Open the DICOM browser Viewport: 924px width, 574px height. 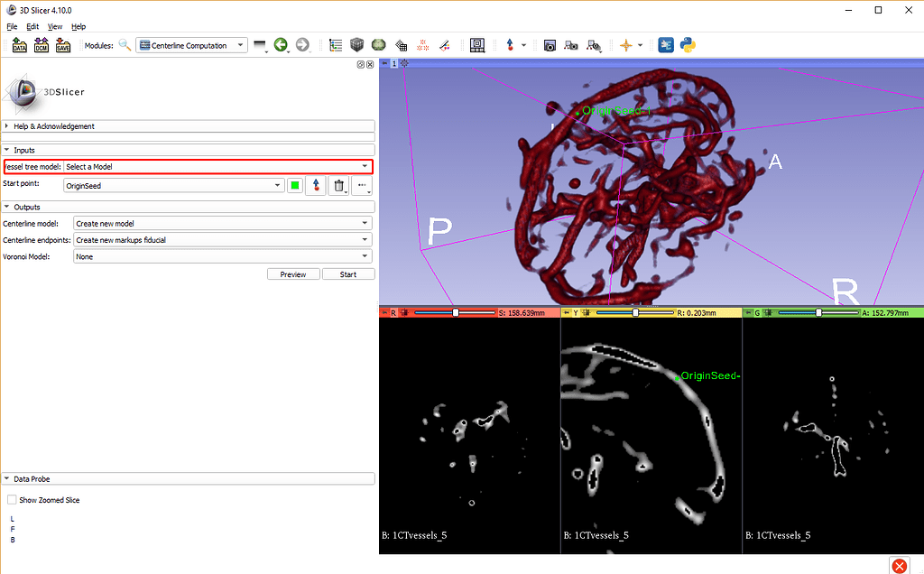(41, 44)
